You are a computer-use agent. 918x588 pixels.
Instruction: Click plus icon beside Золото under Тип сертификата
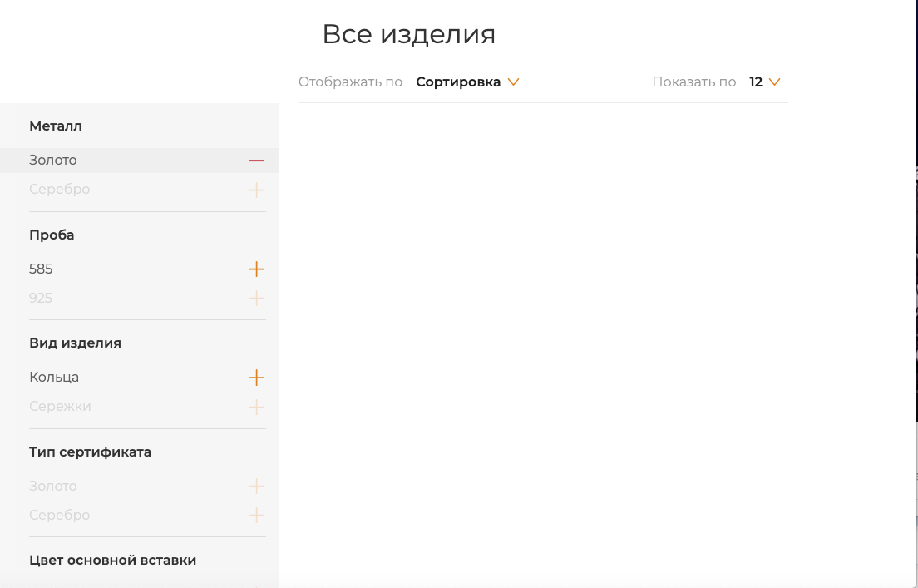[256, 487]
